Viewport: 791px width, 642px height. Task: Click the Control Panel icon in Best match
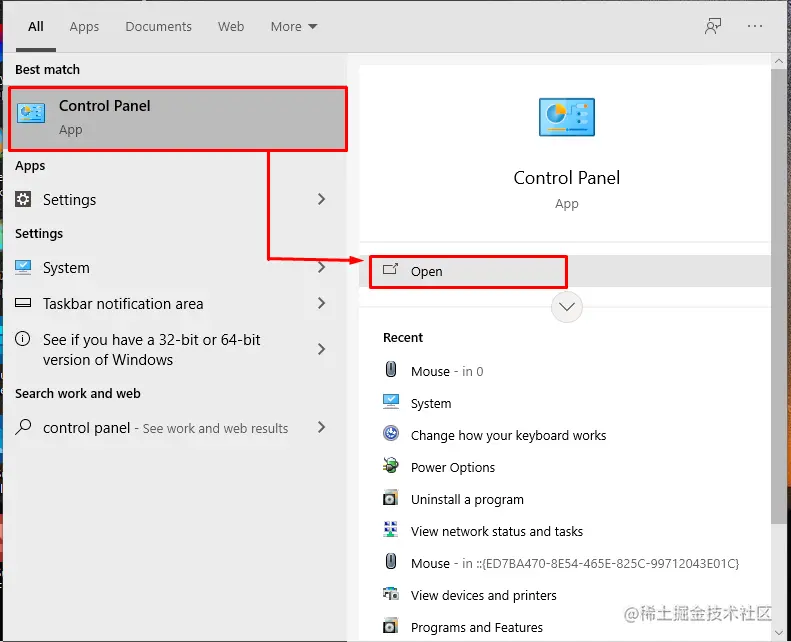[31, 113]
